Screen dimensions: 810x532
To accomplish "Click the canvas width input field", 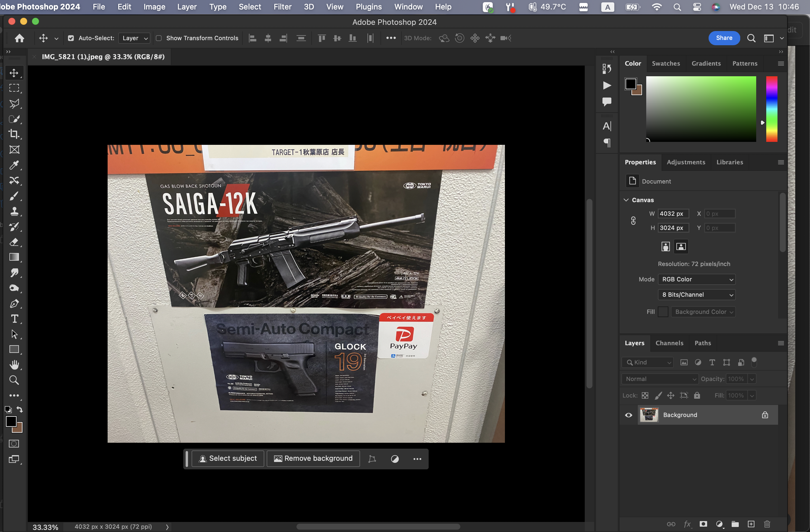I will click(x=673, y=214).
